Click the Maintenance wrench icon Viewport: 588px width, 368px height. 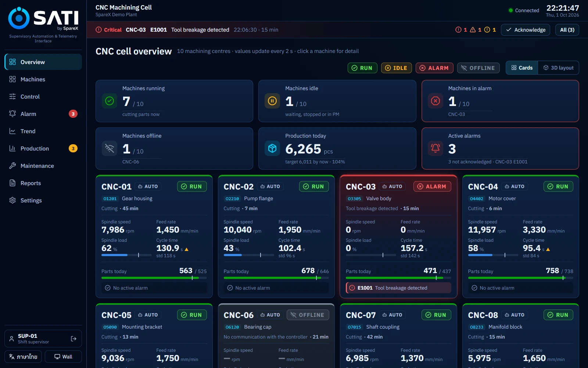12,166
